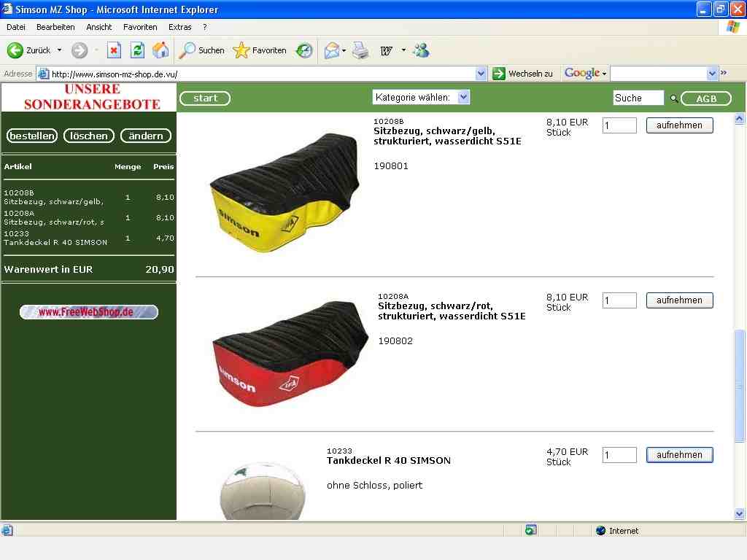Open the Extras menu
This screenshot has height=560, width=747.
click(x=179, y=27)
